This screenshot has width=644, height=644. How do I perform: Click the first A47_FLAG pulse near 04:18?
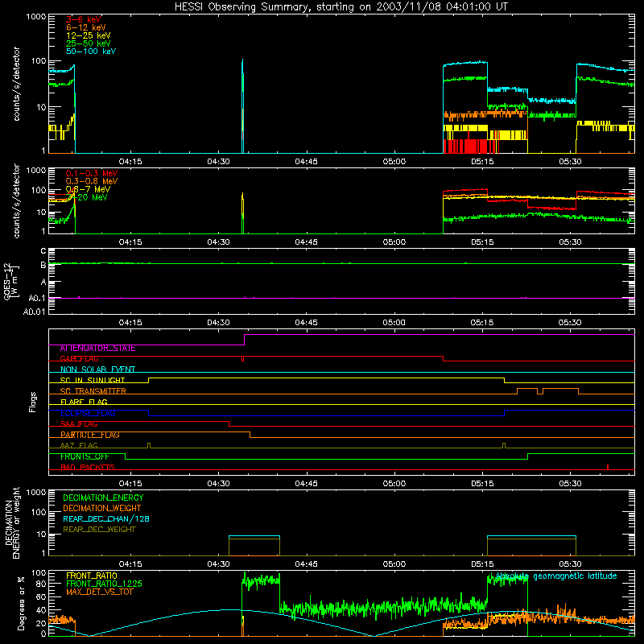149,446
